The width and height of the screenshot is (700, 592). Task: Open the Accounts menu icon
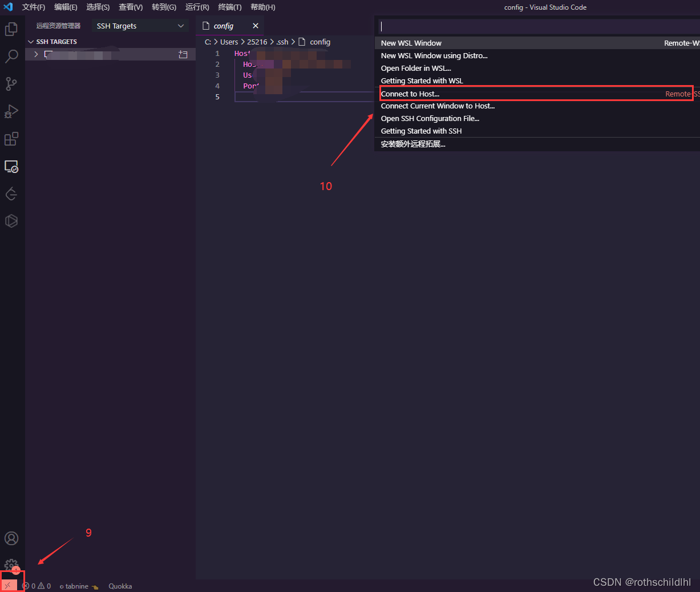[x=11, y=538]
